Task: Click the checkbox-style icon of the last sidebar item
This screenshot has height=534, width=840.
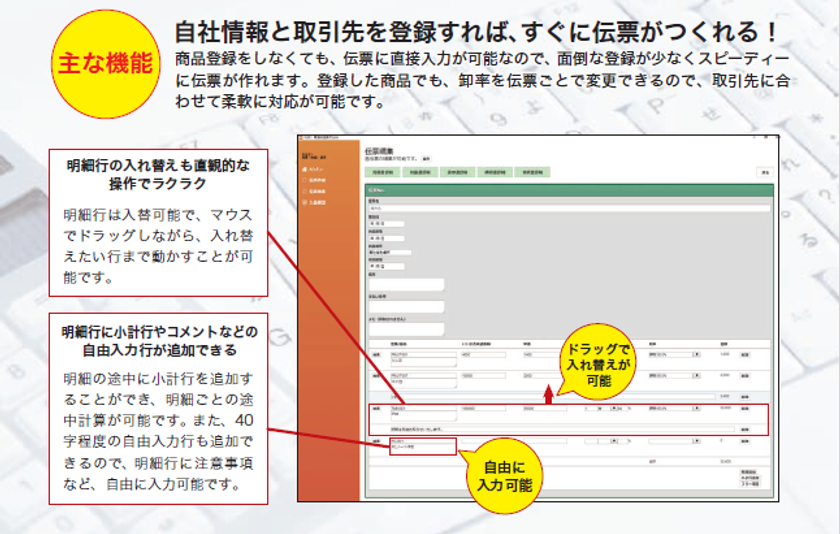Action: point(305,202)
